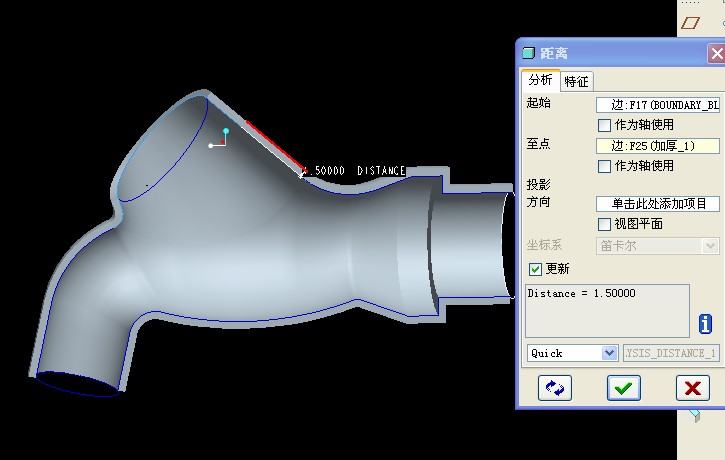This screenshot has width=725, height=460.
Task: Tick the 视图平面 checkbox
Action: (604, 224)
